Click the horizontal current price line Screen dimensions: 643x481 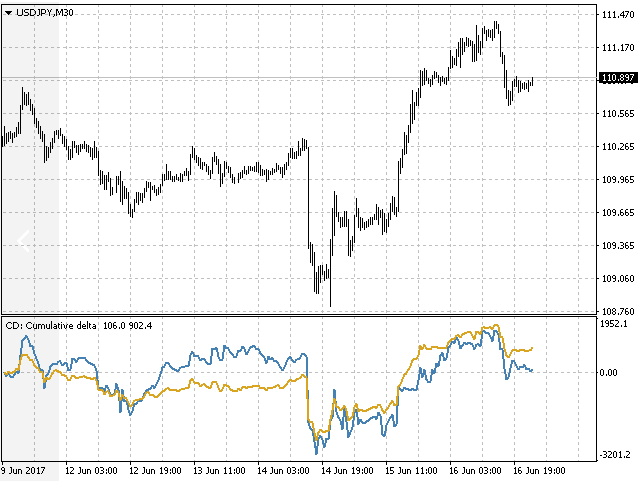pyautogui.click(x=300, y=78)
